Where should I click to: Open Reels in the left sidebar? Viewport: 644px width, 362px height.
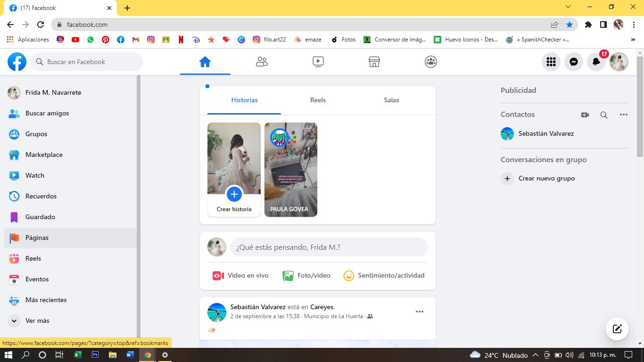[70, 258]
